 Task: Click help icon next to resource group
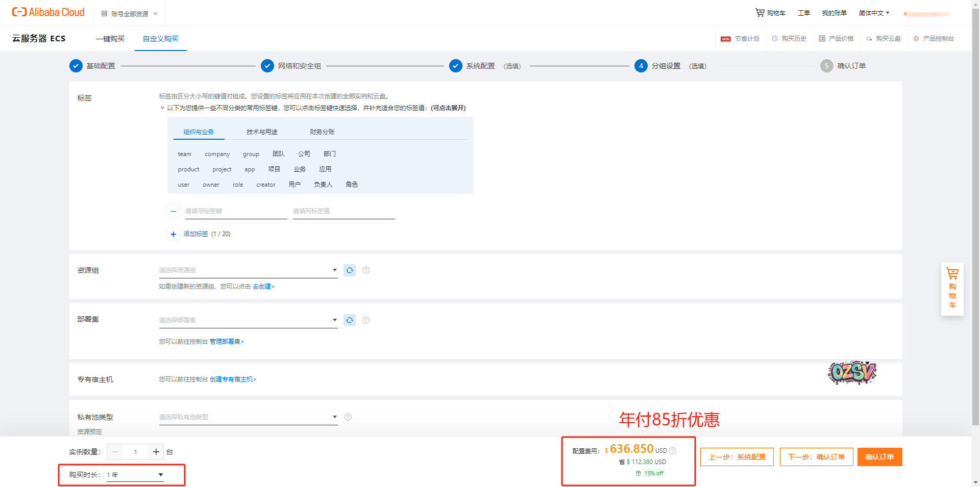pos(366,270)
